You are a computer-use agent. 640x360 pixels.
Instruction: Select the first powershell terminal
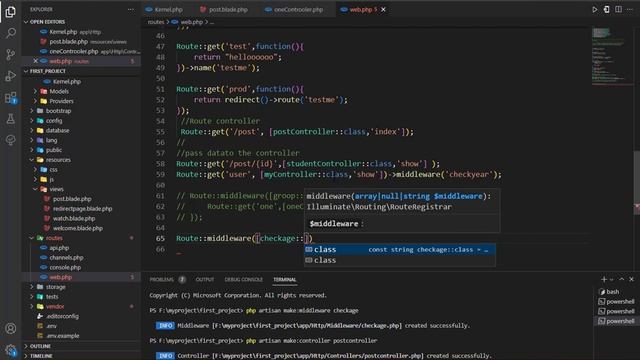615,302
